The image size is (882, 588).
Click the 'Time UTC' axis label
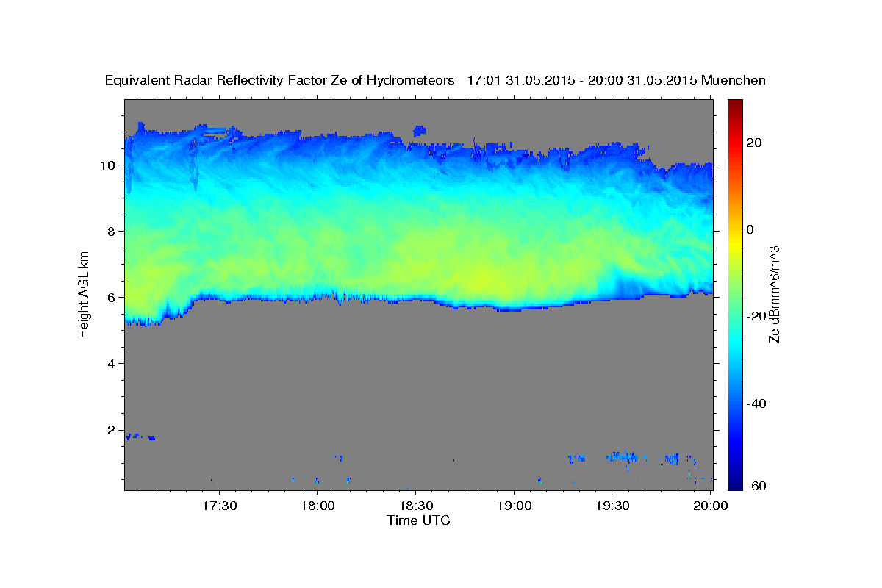(418, 521)
